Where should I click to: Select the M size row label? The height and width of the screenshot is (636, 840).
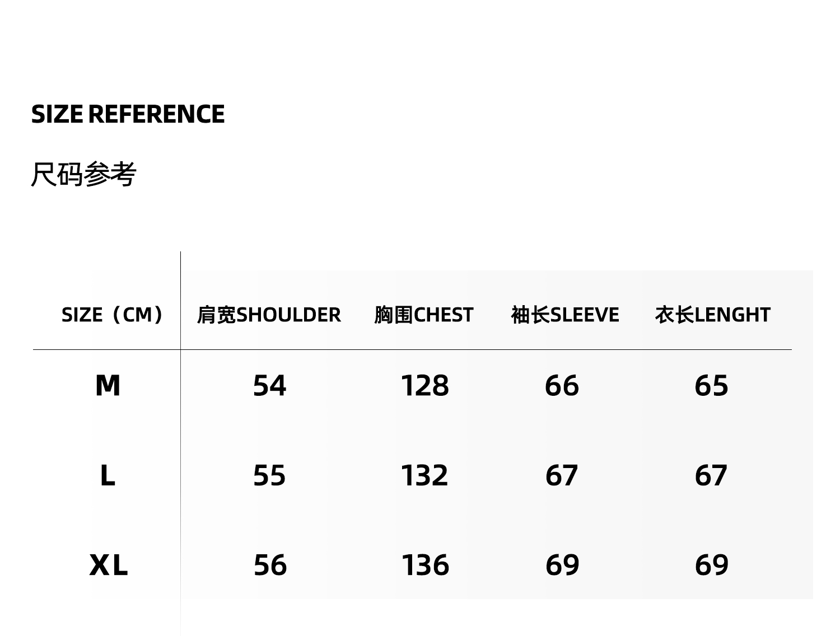tap(108, 386)
